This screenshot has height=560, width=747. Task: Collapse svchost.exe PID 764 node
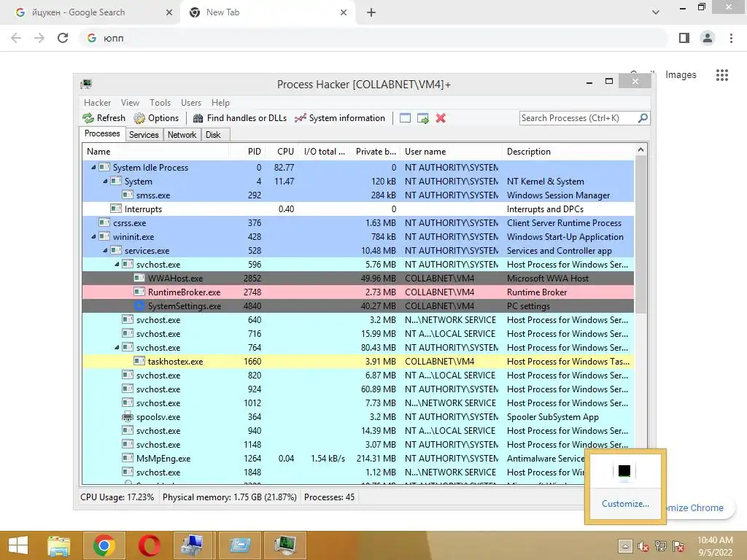point(117,348)
